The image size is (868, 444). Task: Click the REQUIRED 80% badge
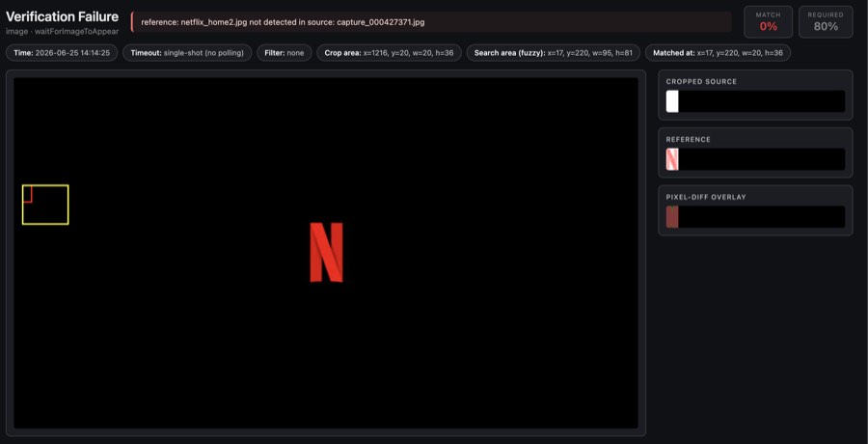[x=826, y=21]
